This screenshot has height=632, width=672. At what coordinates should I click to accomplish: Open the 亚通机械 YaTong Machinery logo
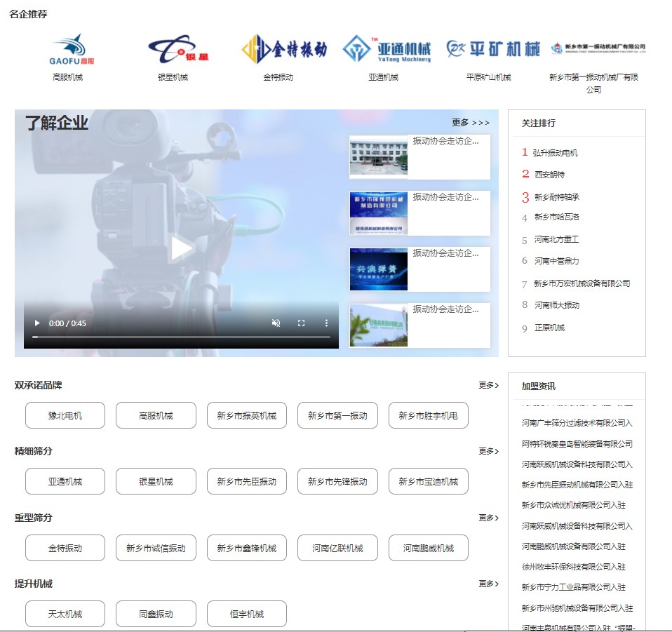coord(387,49)
